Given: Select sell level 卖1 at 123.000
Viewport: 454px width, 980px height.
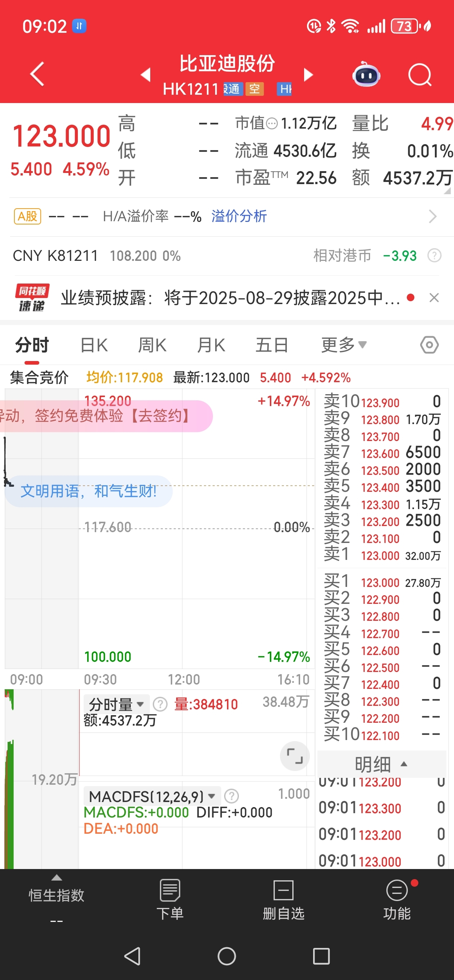Looking at the screenshot, I should pyautogui.click(x=382, y=555).
